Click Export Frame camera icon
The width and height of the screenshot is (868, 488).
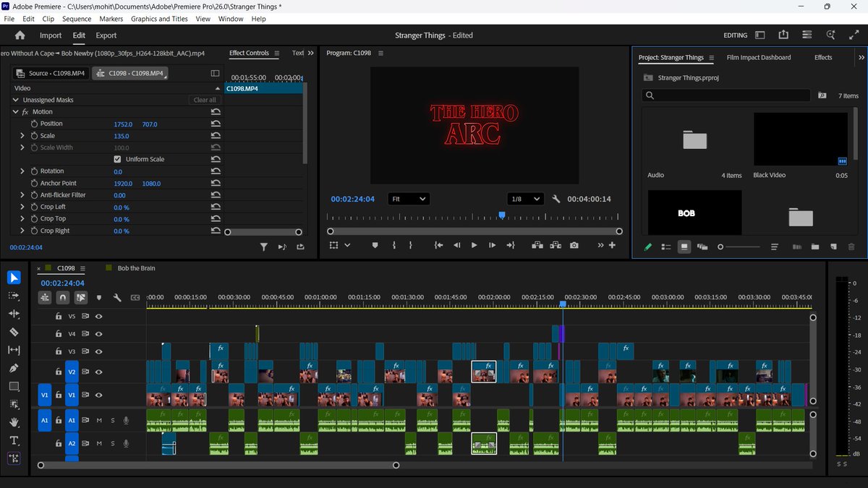tap(574, 245)
